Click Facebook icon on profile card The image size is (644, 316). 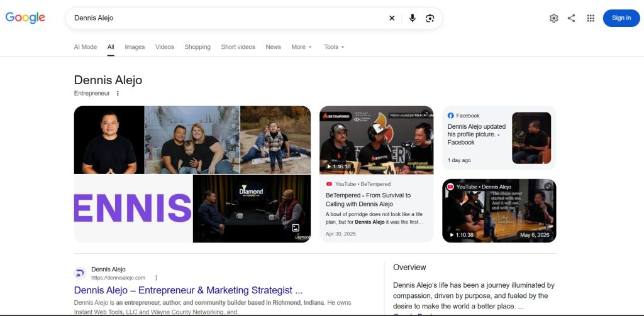(450, 116)
